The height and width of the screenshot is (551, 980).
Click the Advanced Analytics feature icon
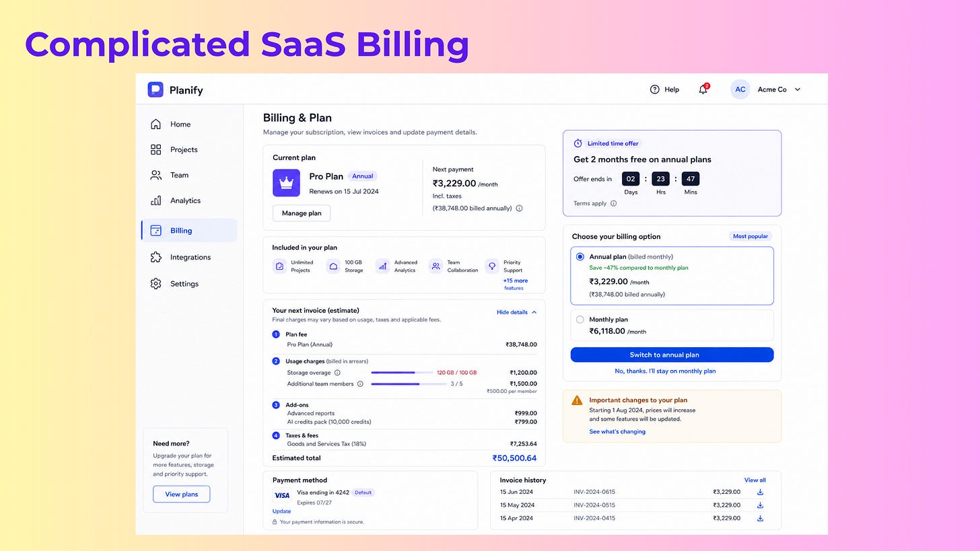pyautogui.click(x=382, y=266)
